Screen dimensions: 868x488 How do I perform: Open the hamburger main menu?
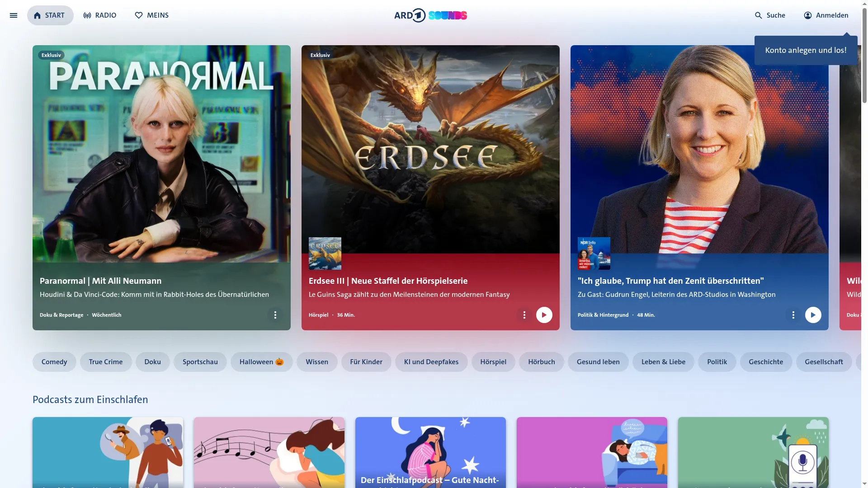point(14,15)
